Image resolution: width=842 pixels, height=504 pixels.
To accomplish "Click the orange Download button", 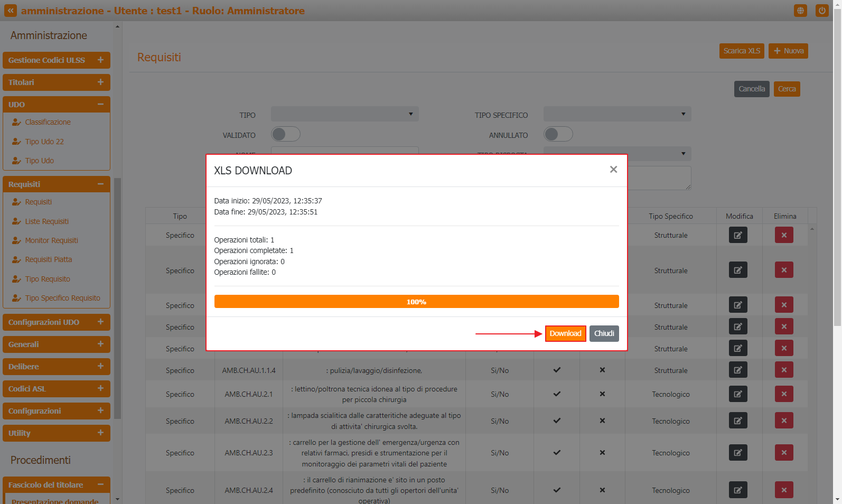I will [x=565, y=333].
